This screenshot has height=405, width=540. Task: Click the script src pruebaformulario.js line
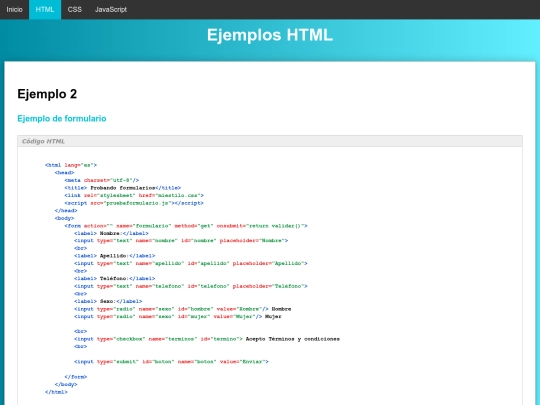click(x=134, y=203)
